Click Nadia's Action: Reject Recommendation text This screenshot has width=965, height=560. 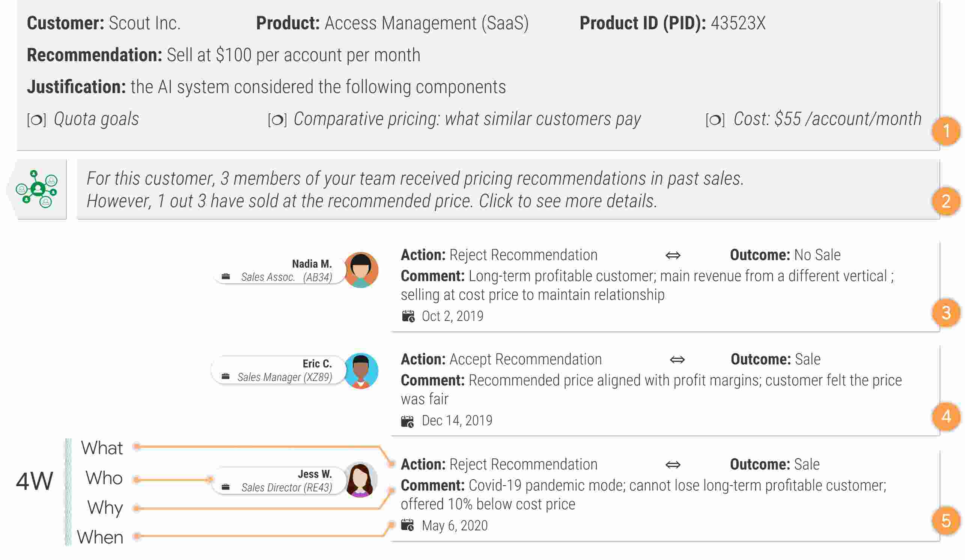499,255
